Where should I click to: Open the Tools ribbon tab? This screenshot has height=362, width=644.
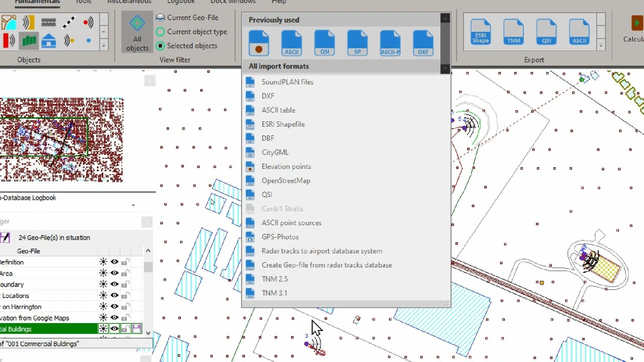click(x=84, y=2)
